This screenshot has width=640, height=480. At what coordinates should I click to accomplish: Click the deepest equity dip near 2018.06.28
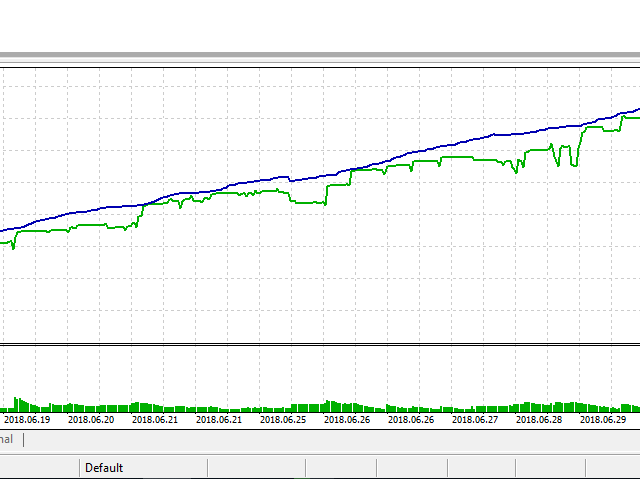tap(574, 165)
